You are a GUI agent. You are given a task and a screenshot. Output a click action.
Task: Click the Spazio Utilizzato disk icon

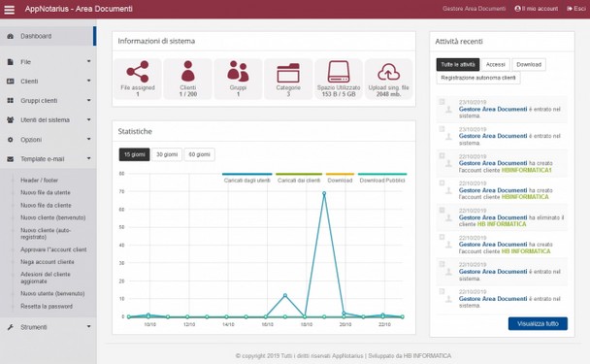[339, 72]
